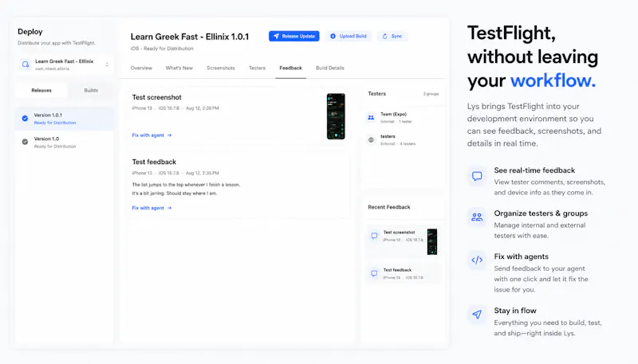Click Fix with agent under Test feedback
This screenshot has height=364, width=638.
[152, 208]
